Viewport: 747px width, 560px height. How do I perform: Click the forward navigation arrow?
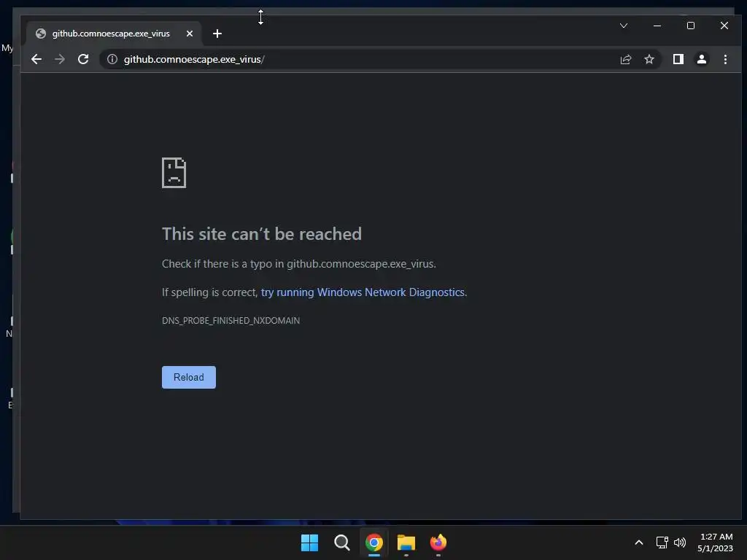pos(60,59)
